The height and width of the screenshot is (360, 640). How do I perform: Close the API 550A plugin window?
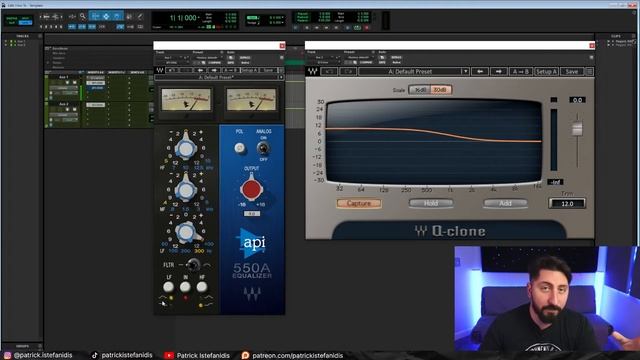point(282,46)
